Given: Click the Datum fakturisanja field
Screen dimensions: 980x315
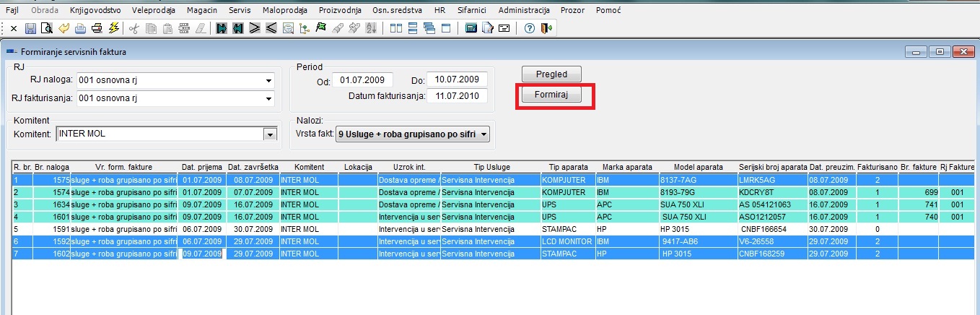Looking at the screenshot, I should 458,96.
